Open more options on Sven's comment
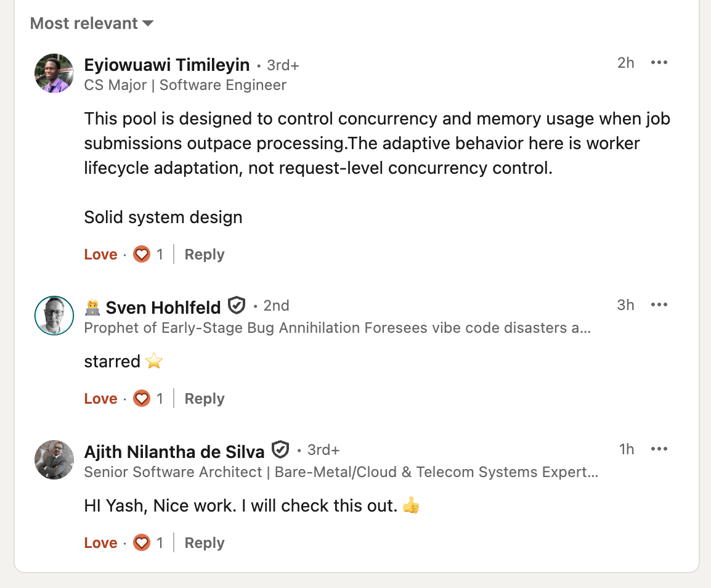The height and width of the screenshot is (588, 711). (659, 305)
